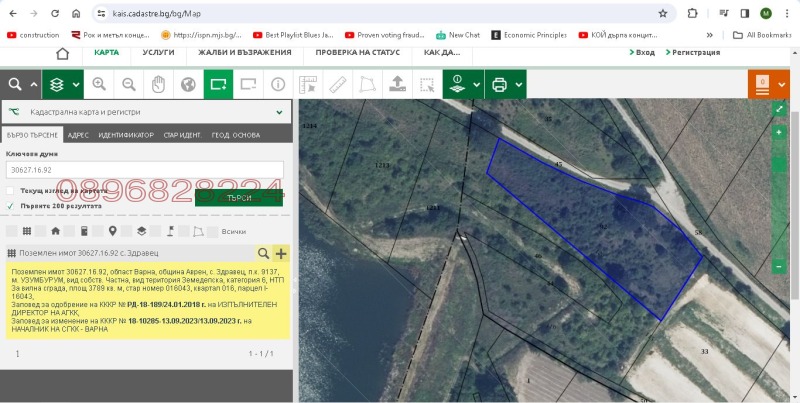Open the 'УСЛУГИ' menu item
The height and width of the screenshot is (403, 800).
pos(158,52)
